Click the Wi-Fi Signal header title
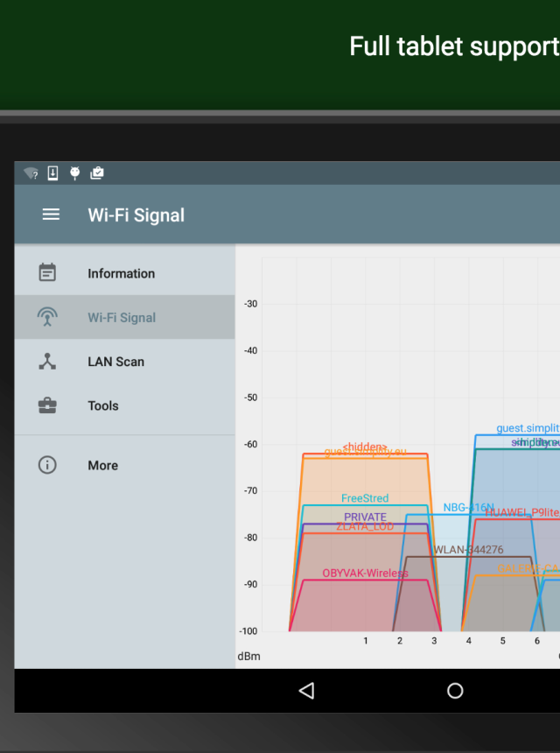Screen dimensions: 560x753 point(136,215)
